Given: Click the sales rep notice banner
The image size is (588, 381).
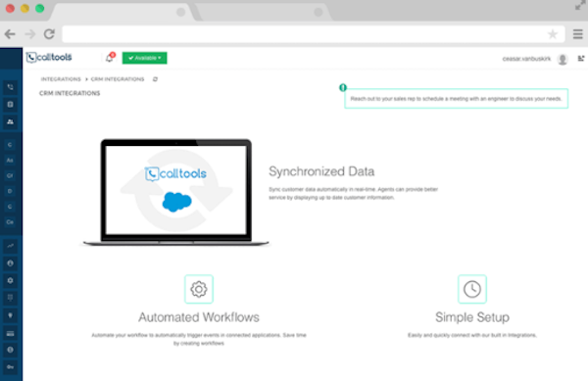Looking at the screenshot, I should tap(456, 99).
